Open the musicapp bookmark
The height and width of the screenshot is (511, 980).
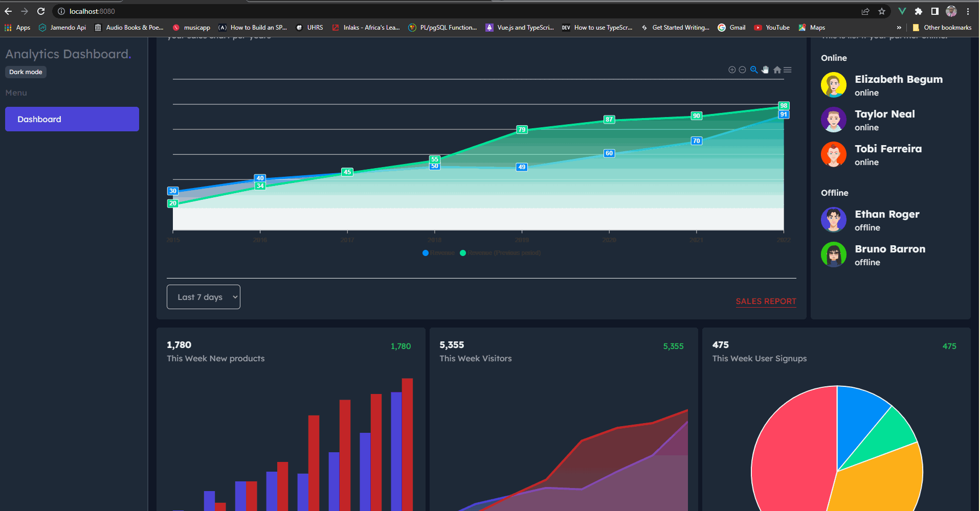pos(191,28)
